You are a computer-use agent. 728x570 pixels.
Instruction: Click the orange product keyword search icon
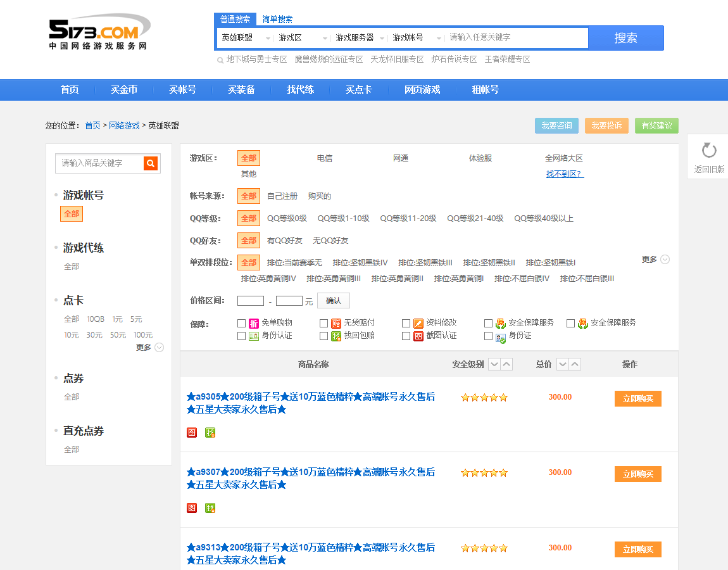click(151, 163)
